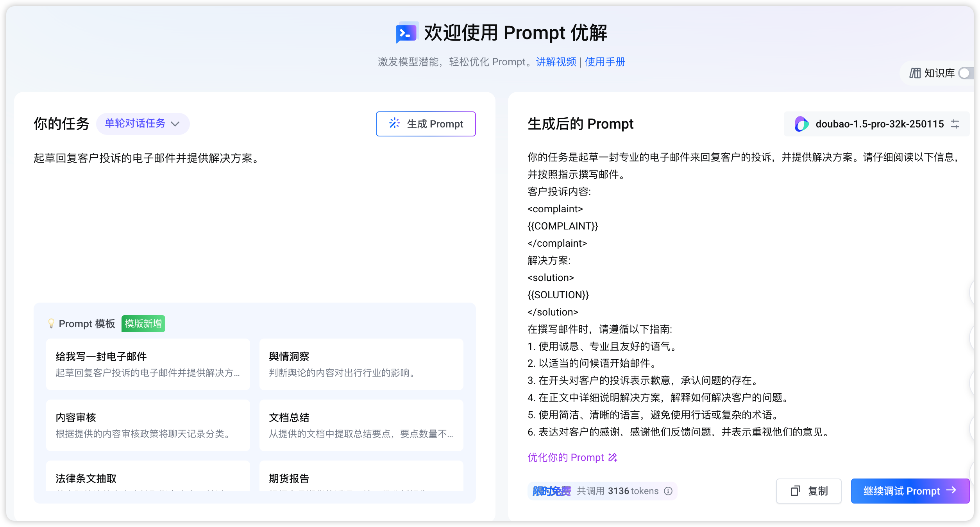Click the Prompt 优解 logo icon
This screenshot has width=980, height=527.
406,33
